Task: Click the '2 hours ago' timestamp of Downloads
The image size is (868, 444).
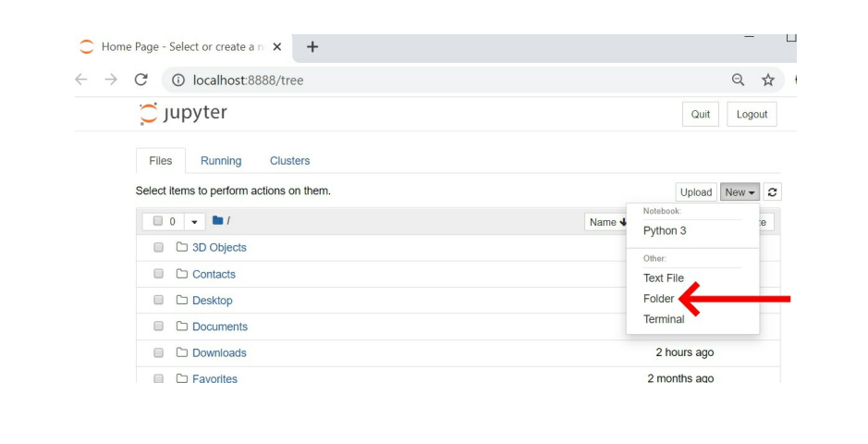Action: point(685,352)
